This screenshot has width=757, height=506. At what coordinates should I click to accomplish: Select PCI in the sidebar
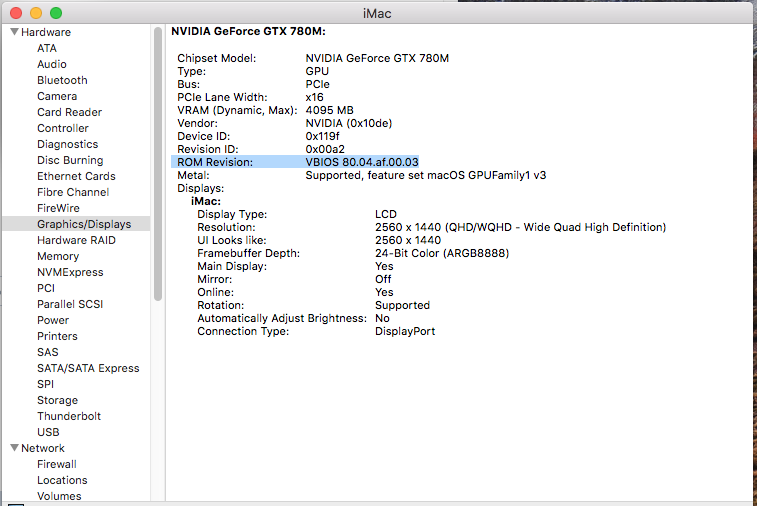pos(46,288)
